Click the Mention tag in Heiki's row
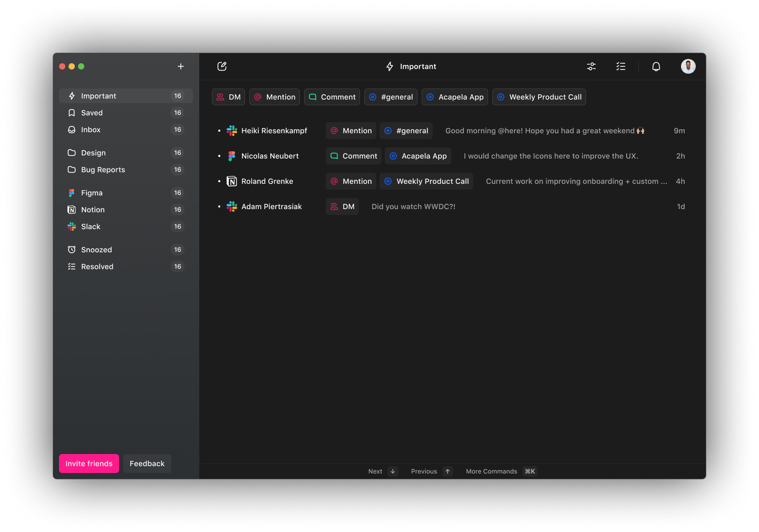 (x=351, y=131)
